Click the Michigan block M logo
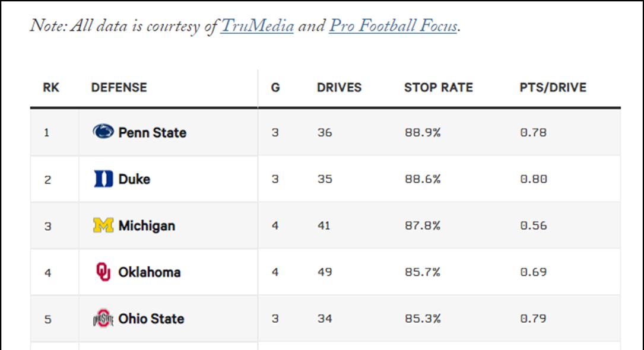The height and width of the screenshot is (350, 644). [x=103, y=225]
